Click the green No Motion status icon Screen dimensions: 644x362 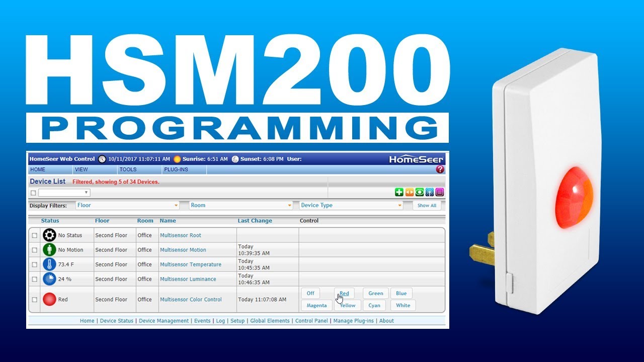[x=49, y=249]
